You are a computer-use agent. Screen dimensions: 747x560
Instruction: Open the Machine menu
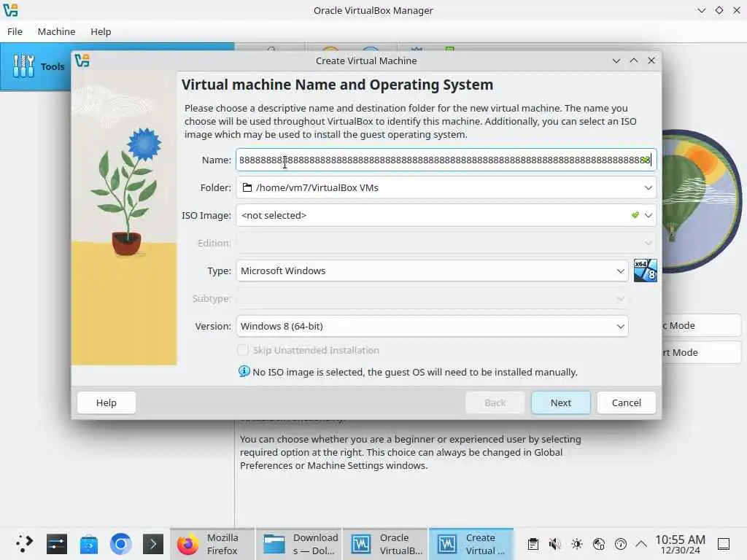pyautogui.click(x=56, y=31)
